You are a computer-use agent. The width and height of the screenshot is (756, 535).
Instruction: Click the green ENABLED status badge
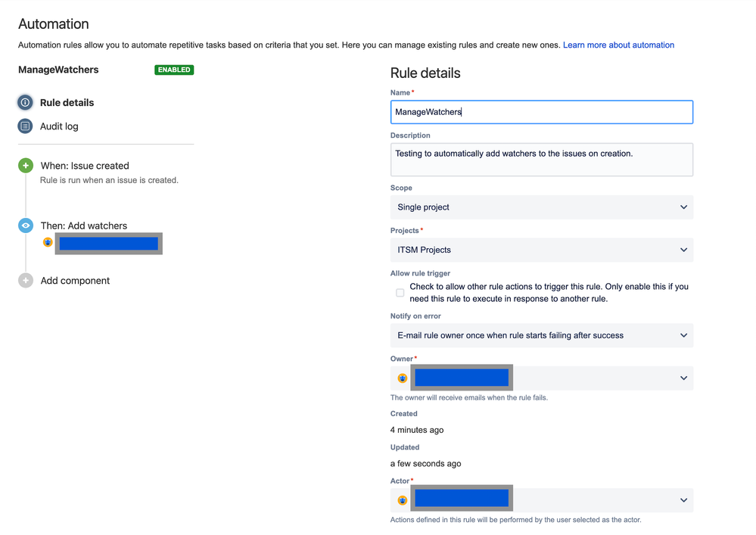[174, 70]
